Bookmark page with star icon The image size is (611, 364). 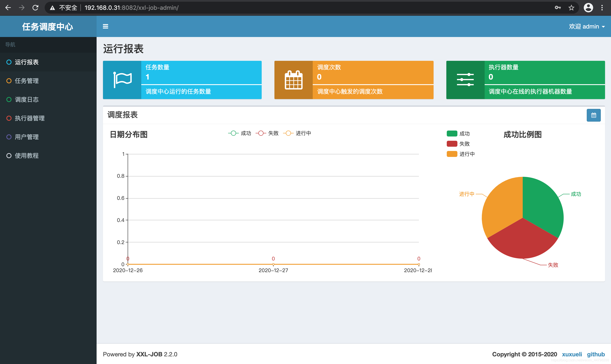point(571,8)
